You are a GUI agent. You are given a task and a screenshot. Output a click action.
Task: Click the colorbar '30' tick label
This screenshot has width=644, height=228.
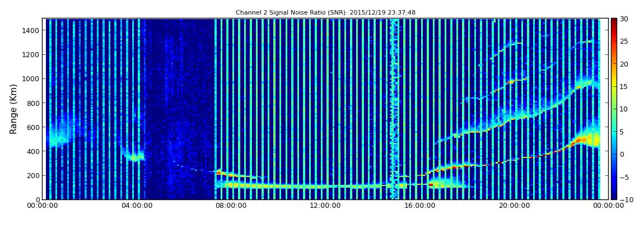point(624,19)
